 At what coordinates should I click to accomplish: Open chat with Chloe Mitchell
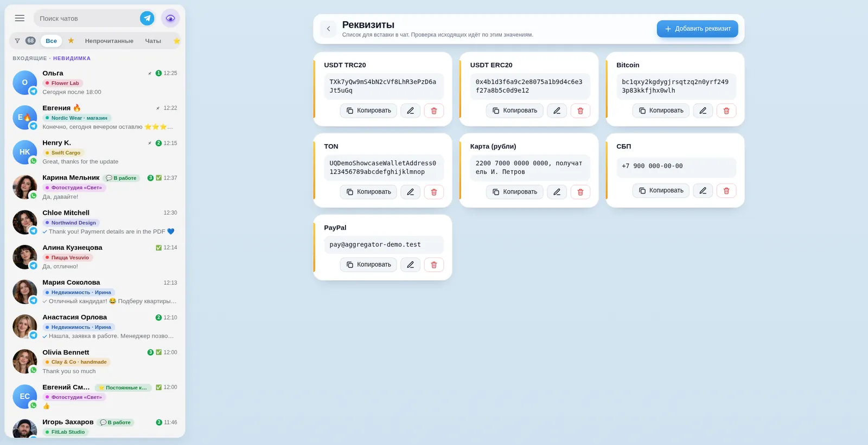[x=95, y=222]
